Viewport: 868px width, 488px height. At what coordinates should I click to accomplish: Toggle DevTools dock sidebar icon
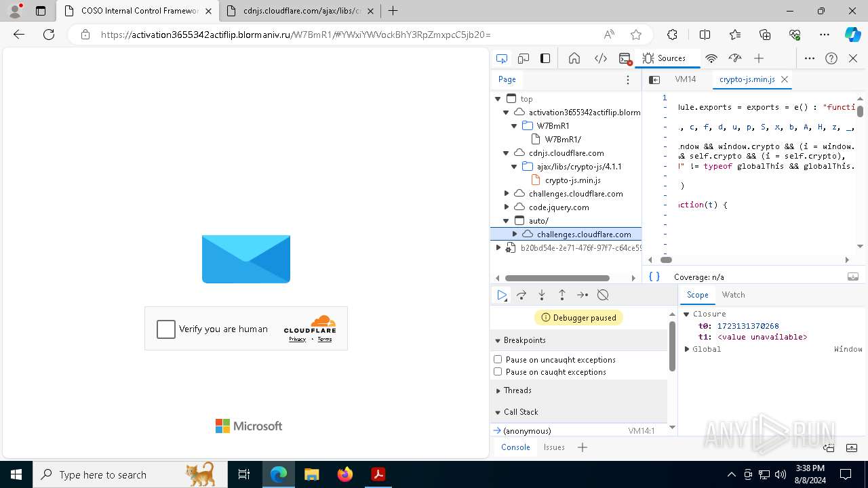(x=545, y=58)
